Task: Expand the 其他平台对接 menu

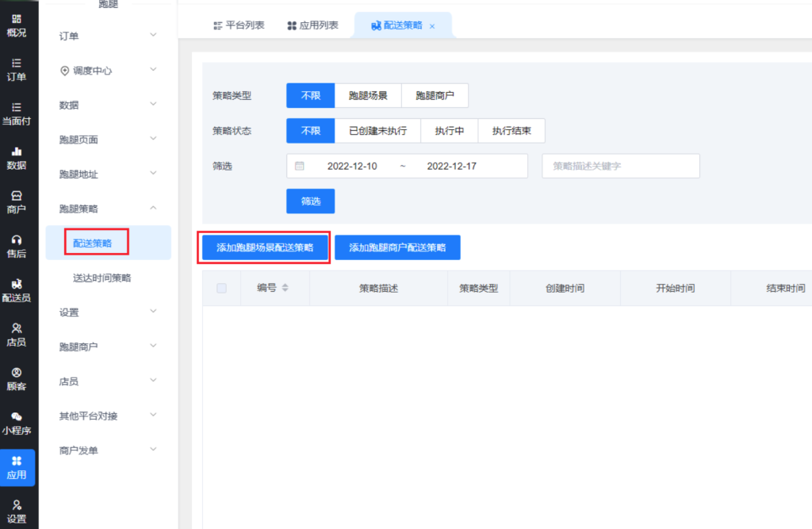Action: (x=107, y=416)
